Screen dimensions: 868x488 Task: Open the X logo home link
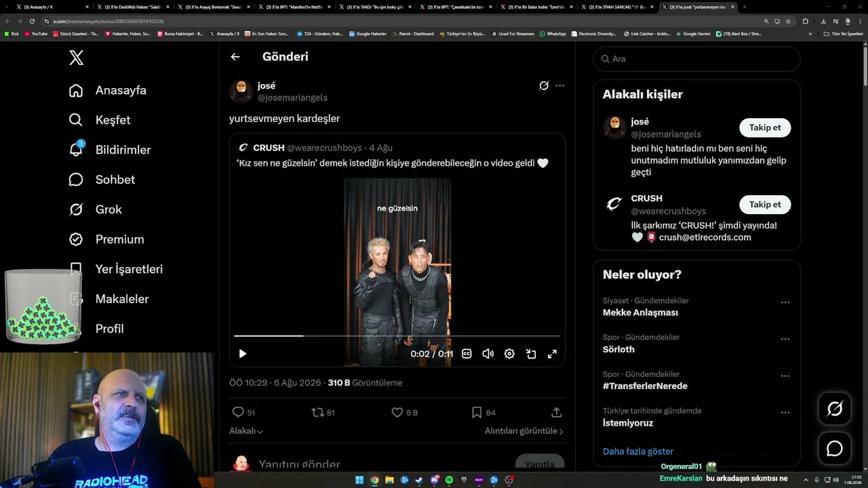pos(77,58)
